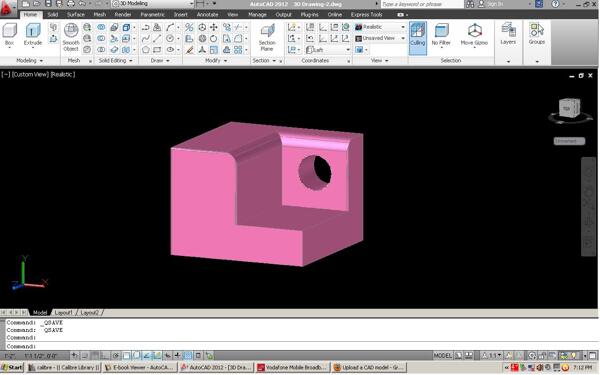The width and height of the screenshot is (600, 375).
Task: Select the Erase tool in Modify panel
Action: pos(189,50)
